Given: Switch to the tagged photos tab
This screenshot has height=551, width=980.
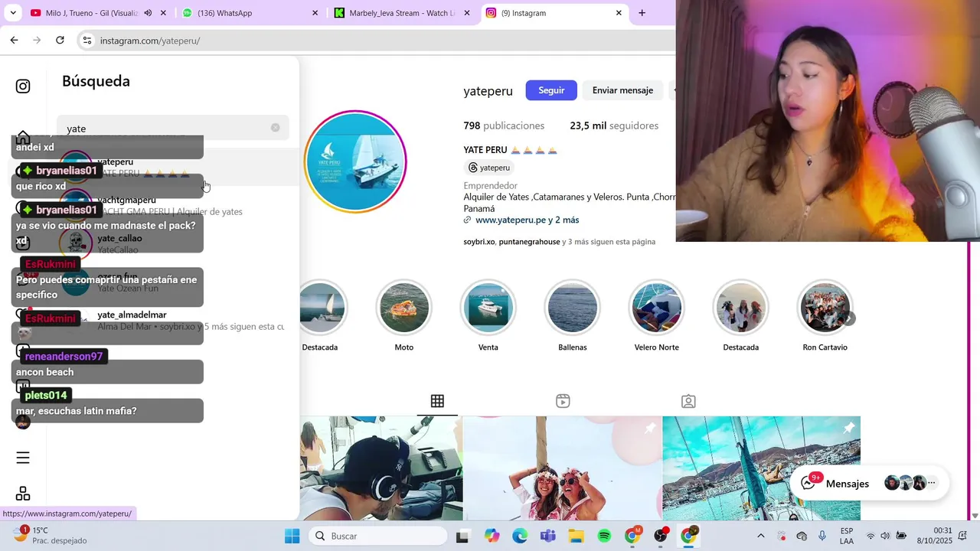Looking at the screenshot, I should point(688,401).
